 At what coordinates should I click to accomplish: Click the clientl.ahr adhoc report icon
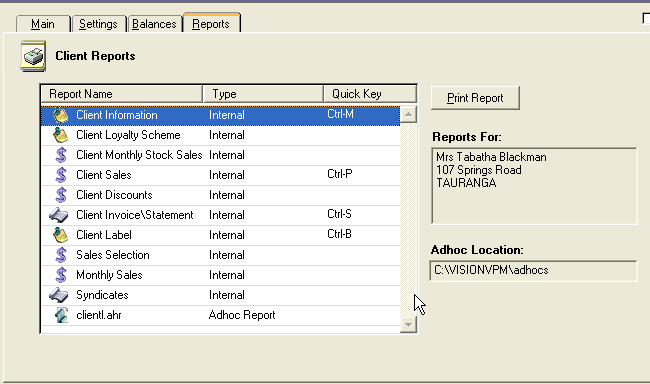tap(61, 315)
